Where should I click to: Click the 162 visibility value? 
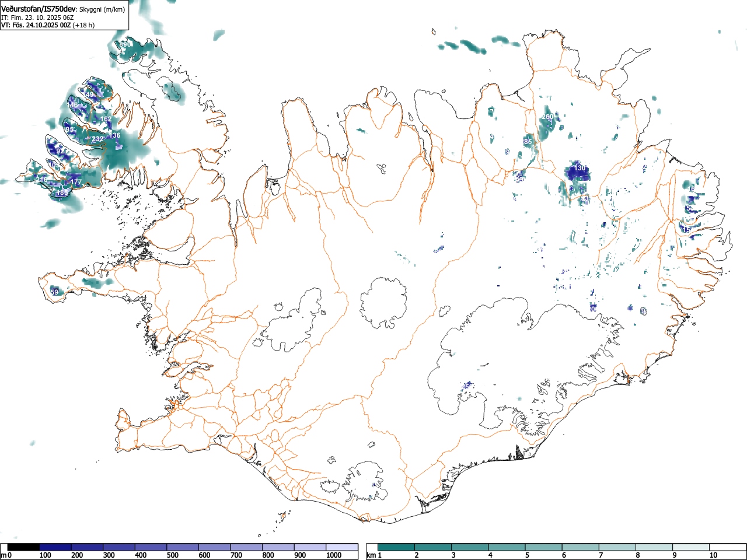(x=106, y=119)
